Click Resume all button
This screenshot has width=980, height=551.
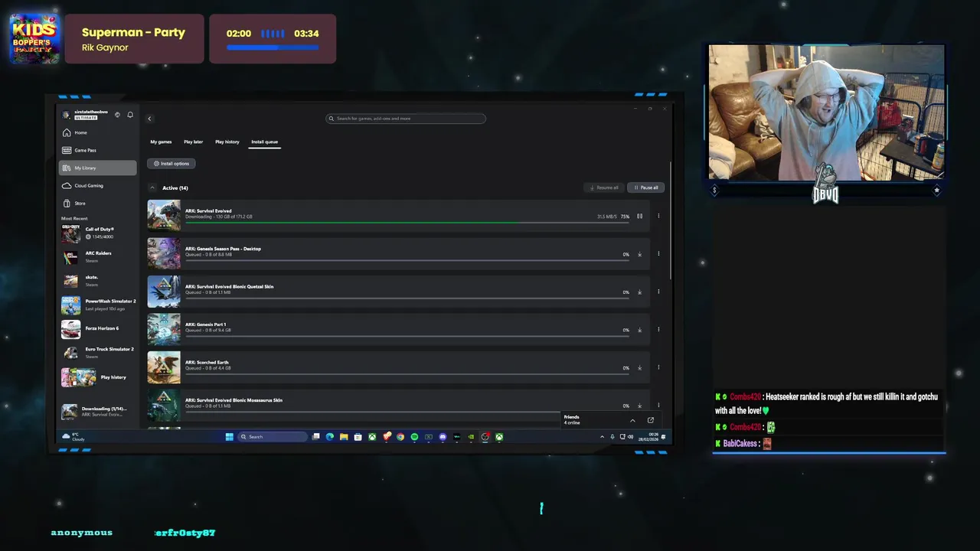coord(604,187)
